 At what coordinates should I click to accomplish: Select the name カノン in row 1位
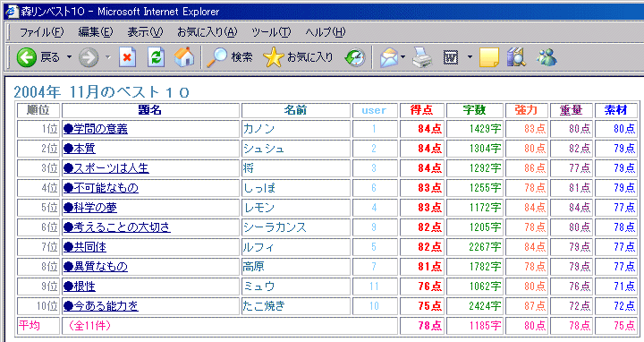[x=258, y=129]
